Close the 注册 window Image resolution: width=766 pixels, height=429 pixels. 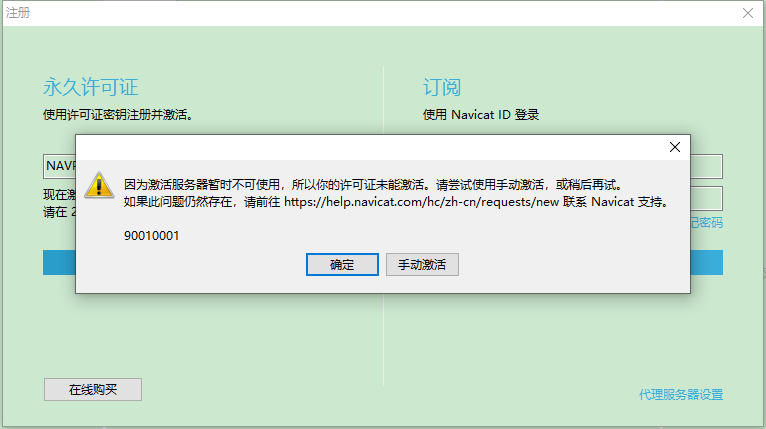[x=747, y=13]
